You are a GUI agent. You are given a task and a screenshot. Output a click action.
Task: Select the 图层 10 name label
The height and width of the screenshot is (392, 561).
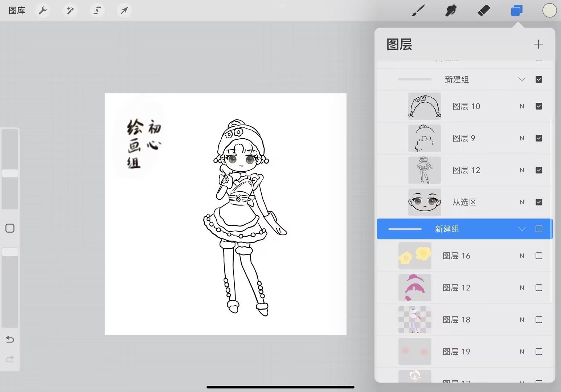pyautogui.click(x=466, y=106)
